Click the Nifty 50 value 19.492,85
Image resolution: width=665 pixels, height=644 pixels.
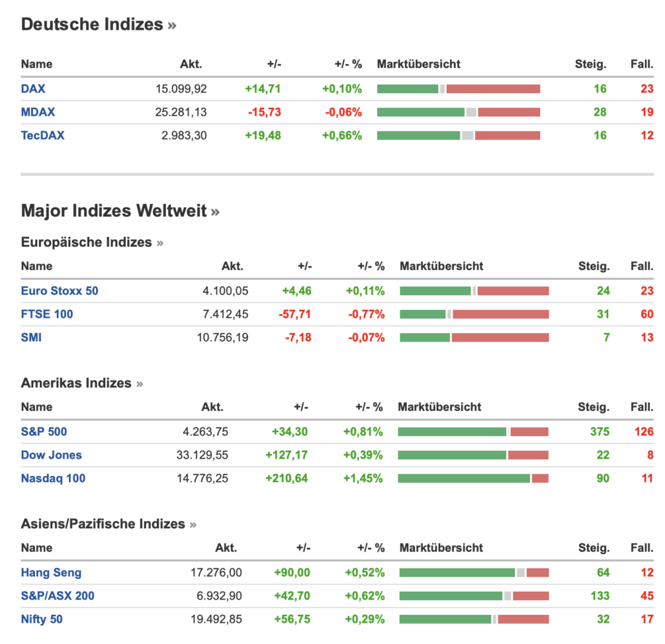point(216,619)
